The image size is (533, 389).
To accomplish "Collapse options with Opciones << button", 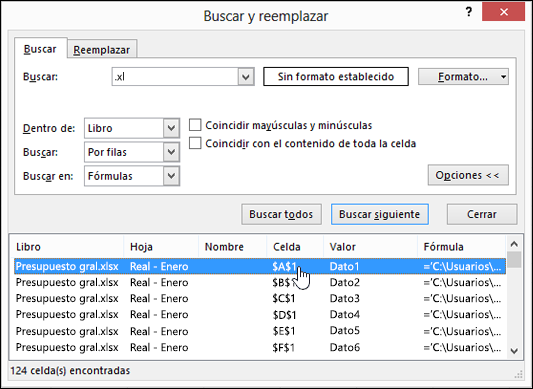I will pyautogui.click(x=468, y=175).
